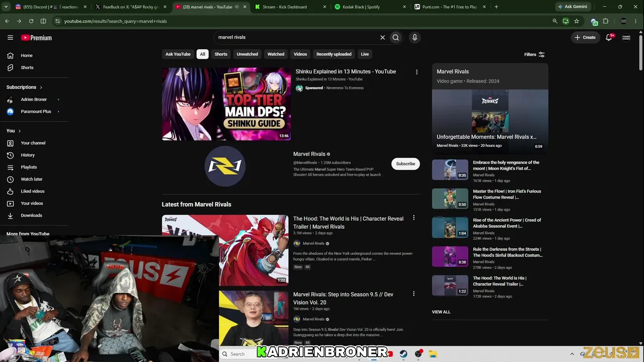Reload the page

pos(31,21)
